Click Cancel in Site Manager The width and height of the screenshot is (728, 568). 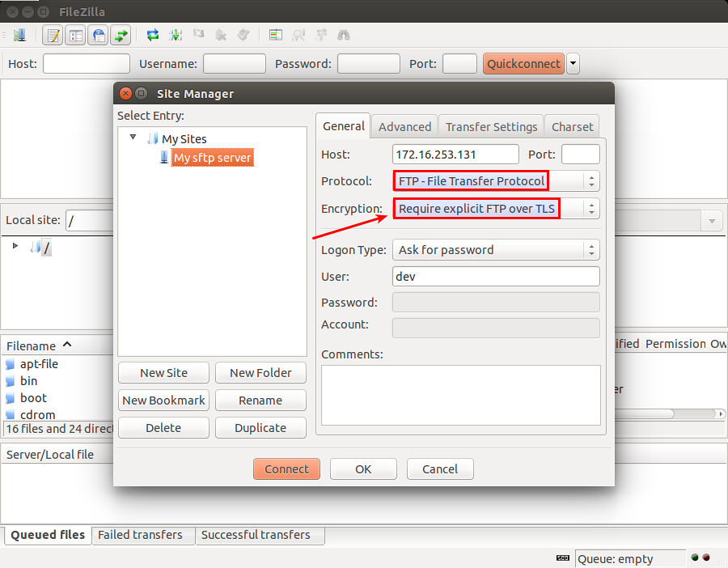point(440,469)
